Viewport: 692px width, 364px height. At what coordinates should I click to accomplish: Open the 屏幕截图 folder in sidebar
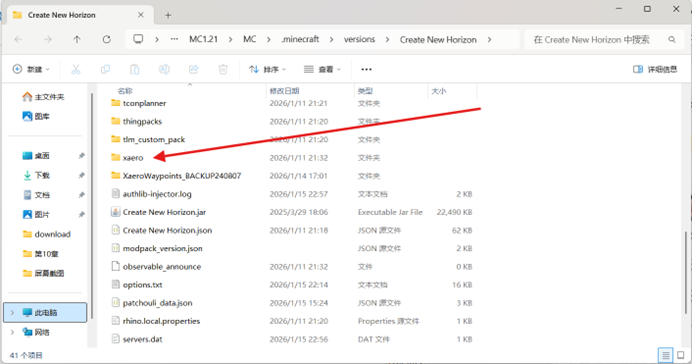[x=43, y=273]
